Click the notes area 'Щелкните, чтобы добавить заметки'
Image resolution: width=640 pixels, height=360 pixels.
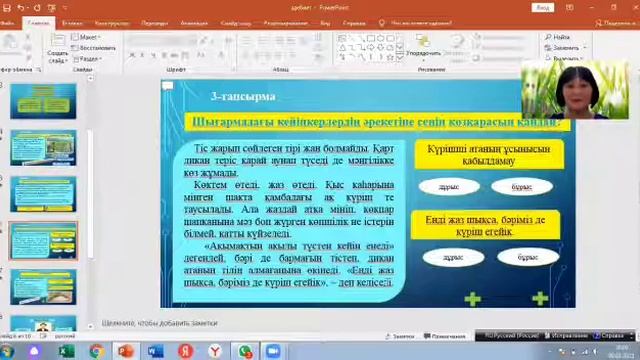pyautogui.click(x=160, y=323)
